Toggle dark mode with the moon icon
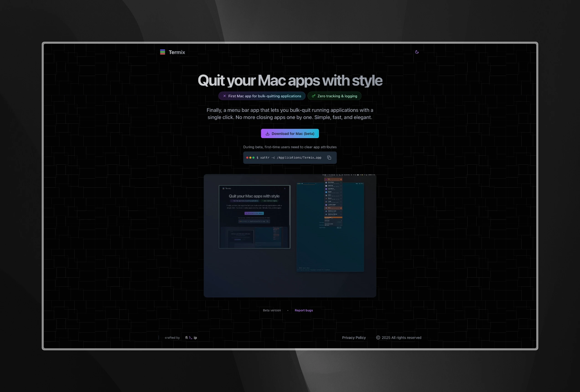Viewport: 580px width, 392px height. click(417, 52)
